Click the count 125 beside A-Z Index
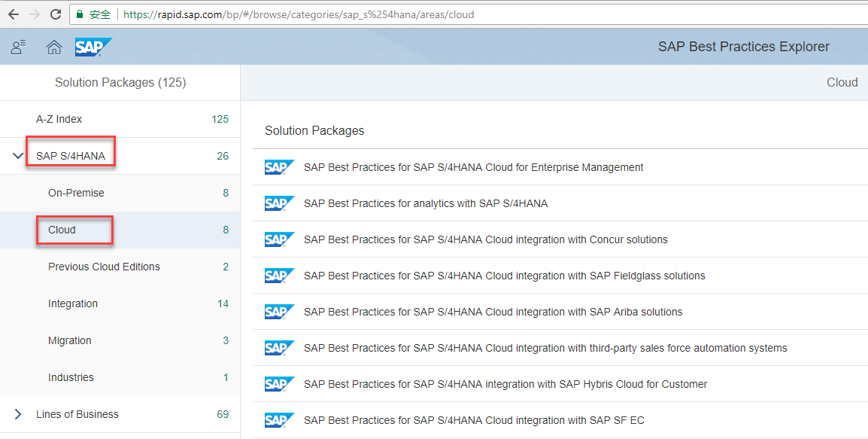Viewport: 868px width, 439px height. pyautogui.click(x=220, y=119)
